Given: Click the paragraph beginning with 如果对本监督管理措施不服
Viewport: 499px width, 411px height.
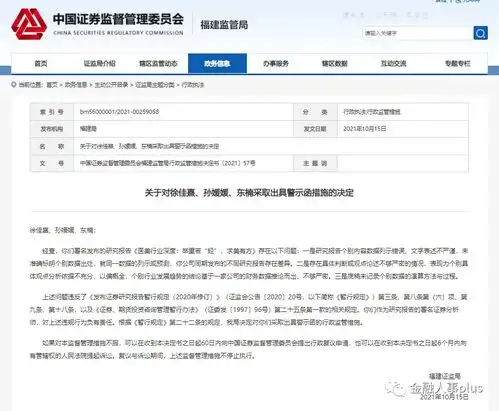Looking at the screenshot, I should 249,349.
